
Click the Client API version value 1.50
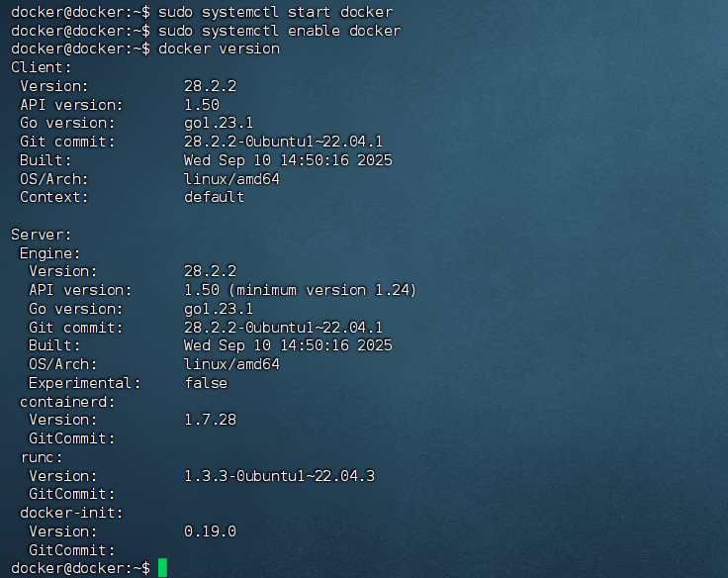tap(202, 105)
